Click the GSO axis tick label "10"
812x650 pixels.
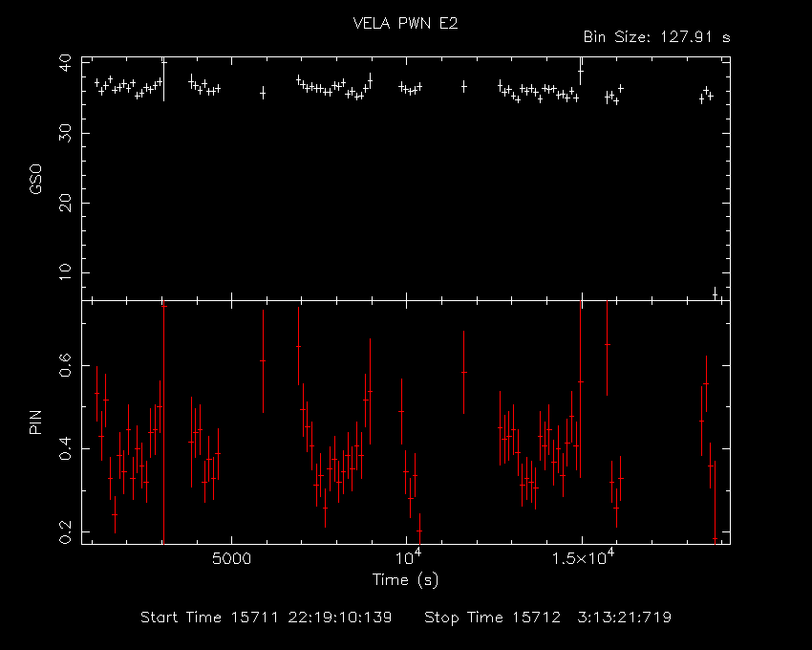(65, 272)
